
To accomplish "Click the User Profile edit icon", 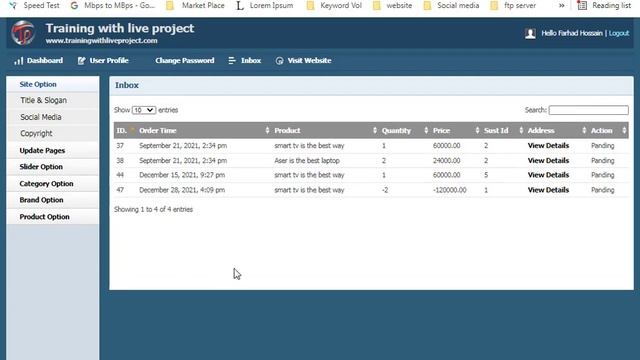I will pos(81,61).
